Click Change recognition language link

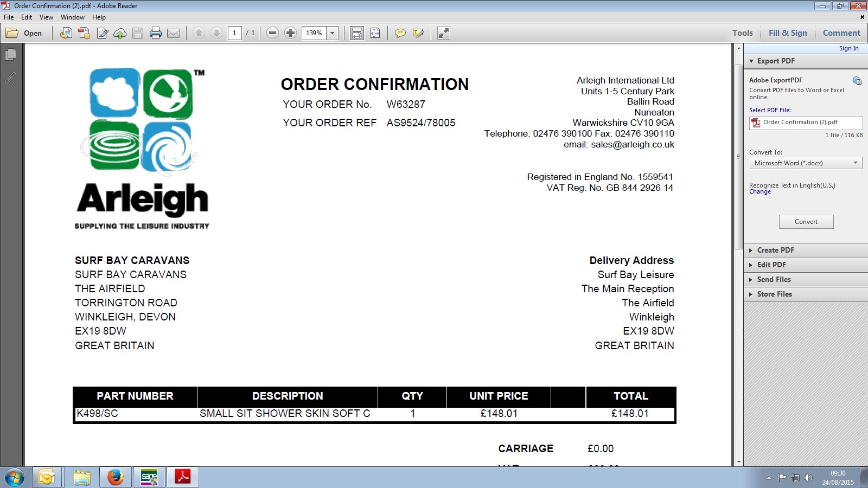pyautogui.click(x=760, y=192)
